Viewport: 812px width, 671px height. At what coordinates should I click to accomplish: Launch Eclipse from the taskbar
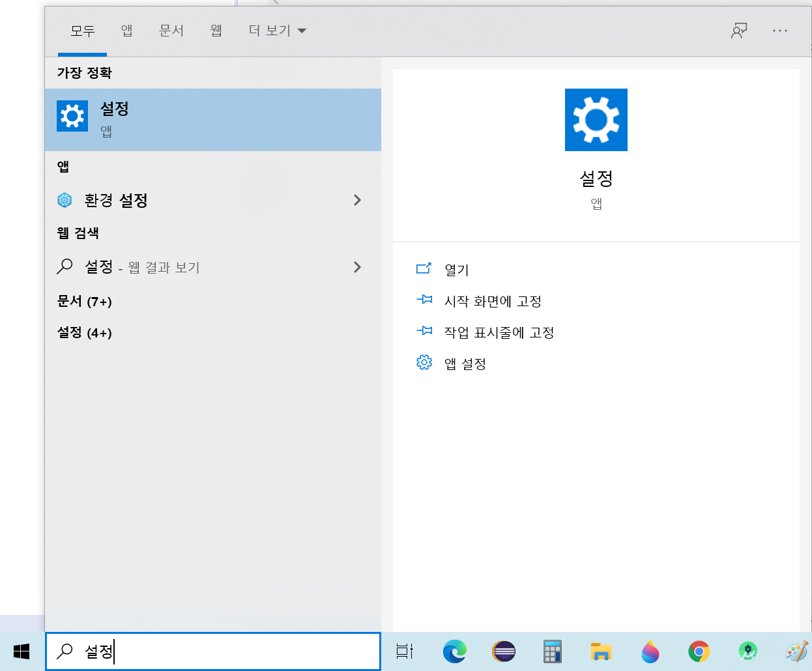click(x=504, y=651)
